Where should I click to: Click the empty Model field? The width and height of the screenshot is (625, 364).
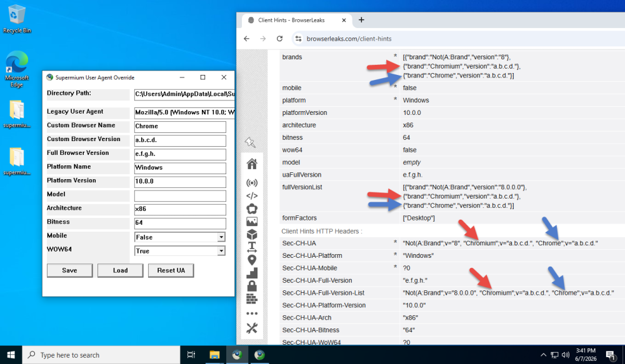click(180, 195)
